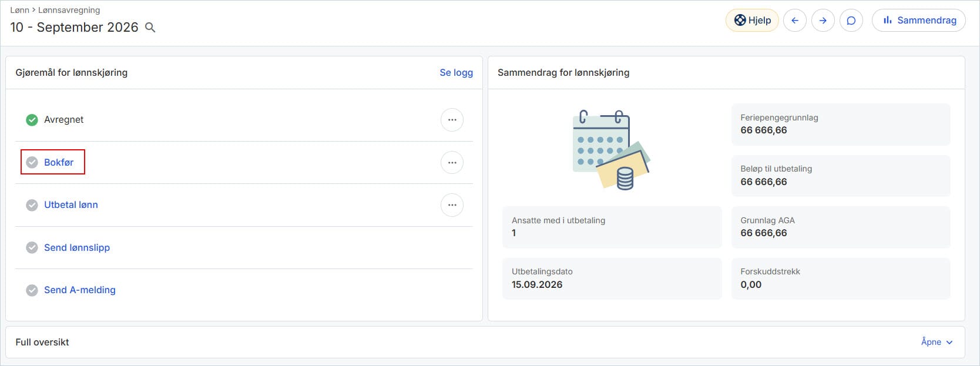The image size is (980, 366).
Task: Click the Beløp til utbetaling card
Action: pyautogui.click(x=840, y=176)
